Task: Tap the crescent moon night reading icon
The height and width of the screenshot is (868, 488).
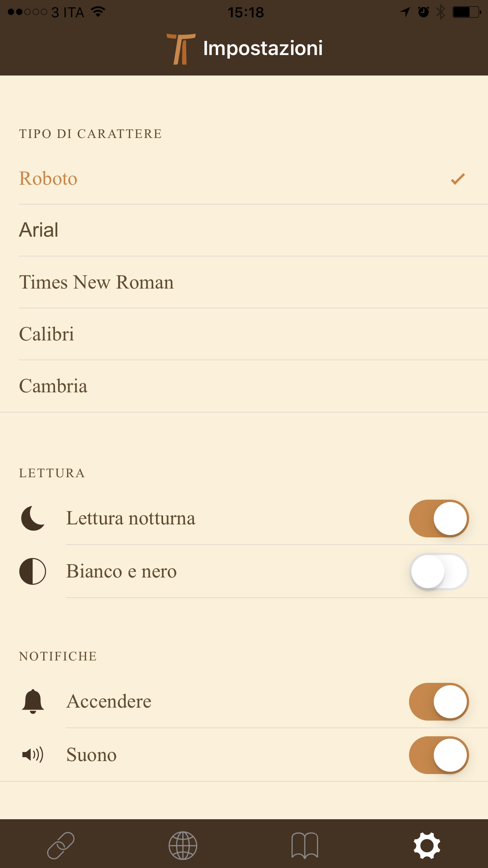Action: pos(33,518)
